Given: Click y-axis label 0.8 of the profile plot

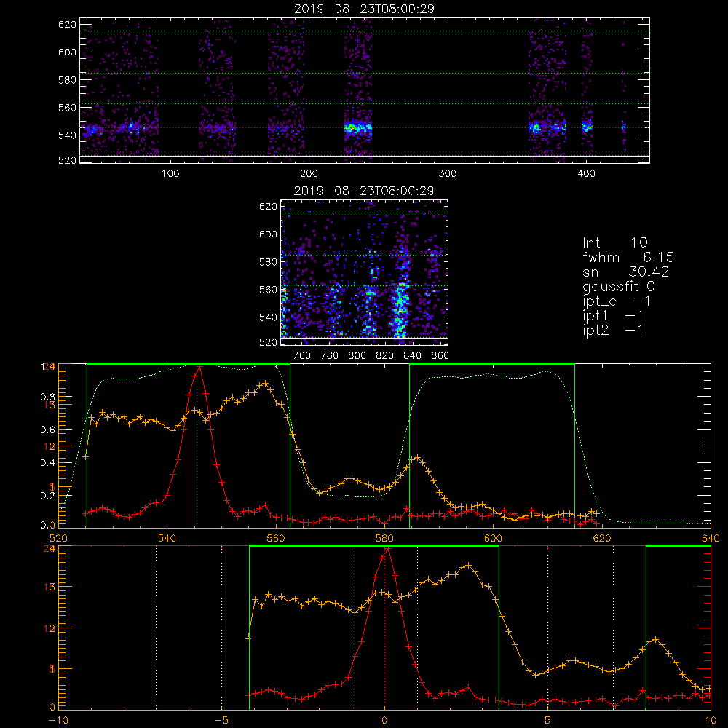Looking at the screenshot, I should click(48, 397).
